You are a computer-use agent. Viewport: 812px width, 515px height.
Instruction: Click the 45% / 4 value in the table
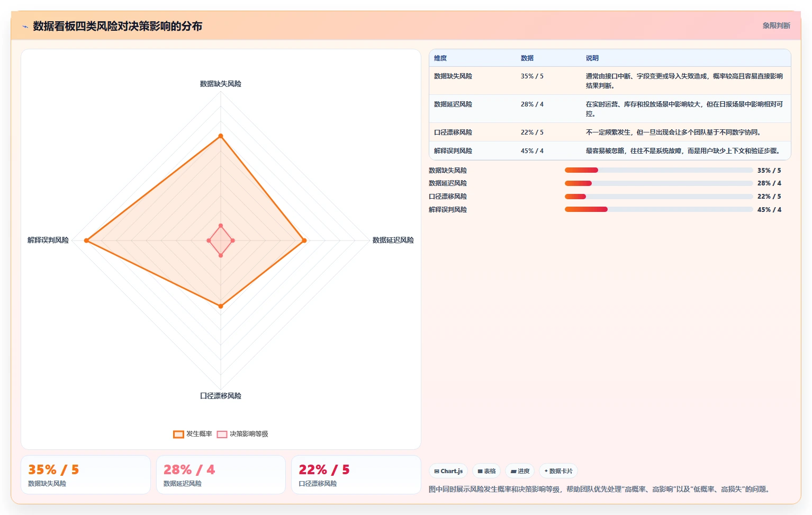[532, 151]
